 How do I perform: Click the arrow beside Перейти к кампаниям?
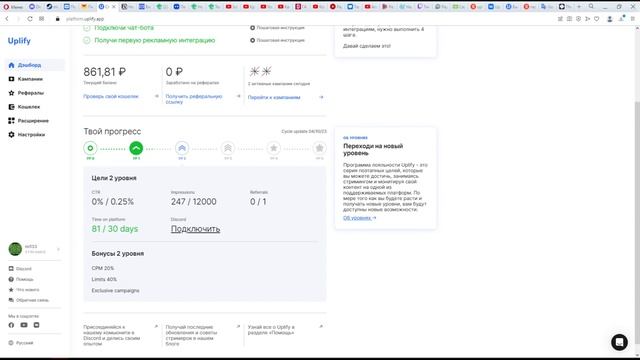pyautogui.click(x=321, y=97)
